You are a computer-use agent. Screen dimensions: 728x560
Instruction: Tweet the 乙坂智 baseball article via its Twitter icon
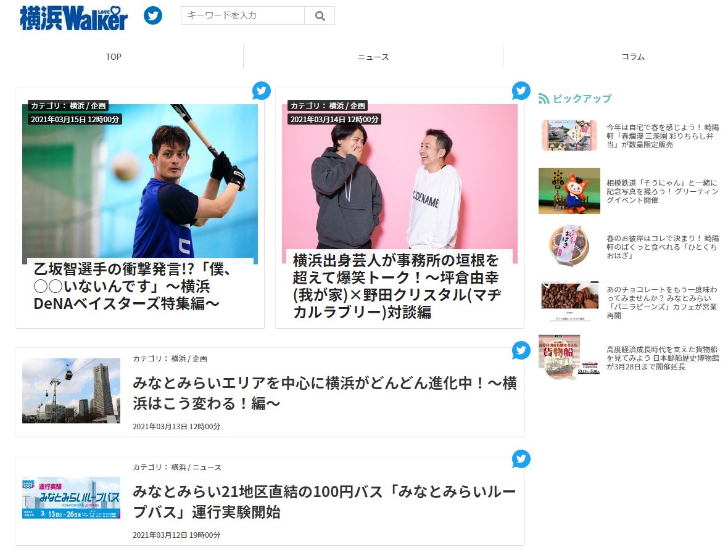coord(261,90)
